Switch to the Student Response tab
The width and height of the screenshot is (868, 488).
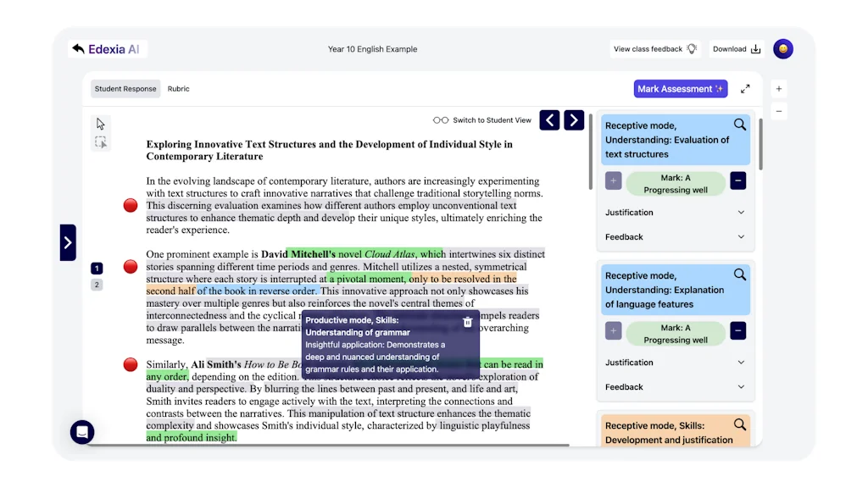[125, 88]
